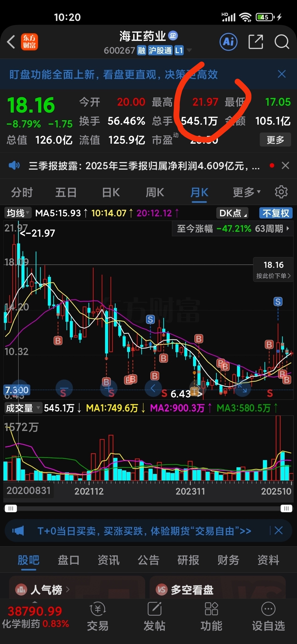Tap the 融 margin trading badge

click(x=142, y=50)
